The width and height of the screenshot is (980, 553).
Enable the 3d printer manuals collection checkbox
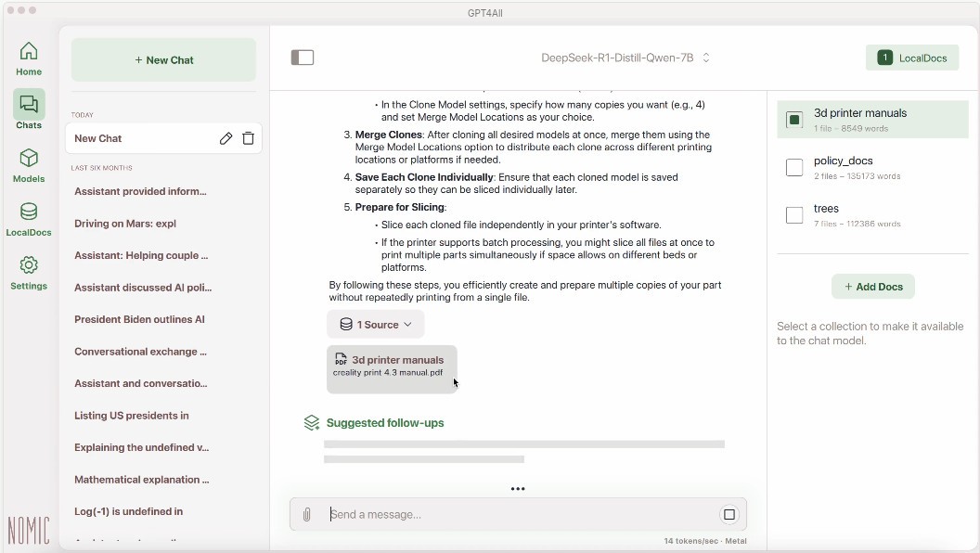coord(794,120)
